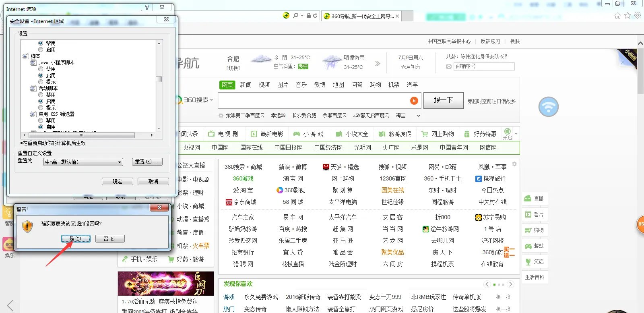Click the 苏宁易购 logo icon

coord(479,217)
